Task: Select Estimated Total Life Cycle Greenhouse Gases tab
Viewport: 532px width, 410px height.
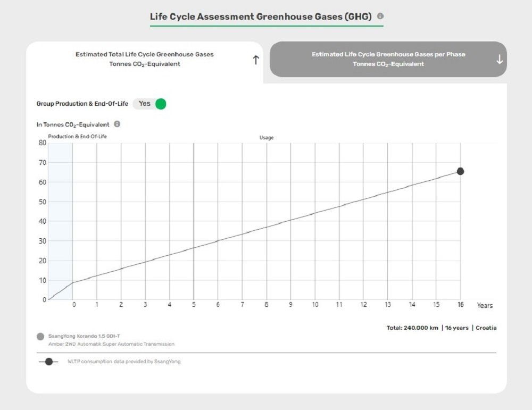Action: coord(145,60)
